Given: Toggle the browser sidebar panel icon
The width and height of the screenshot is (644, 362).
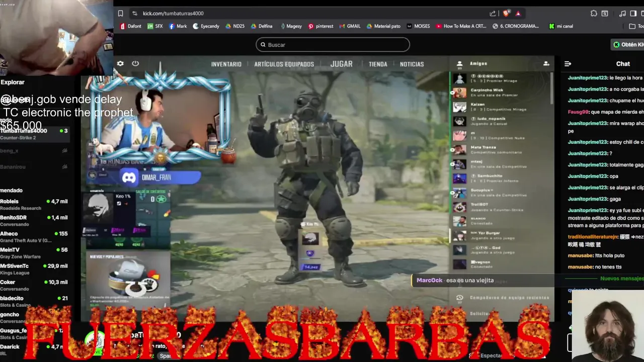Looking at the screenshot, I should tap(633, 14).
